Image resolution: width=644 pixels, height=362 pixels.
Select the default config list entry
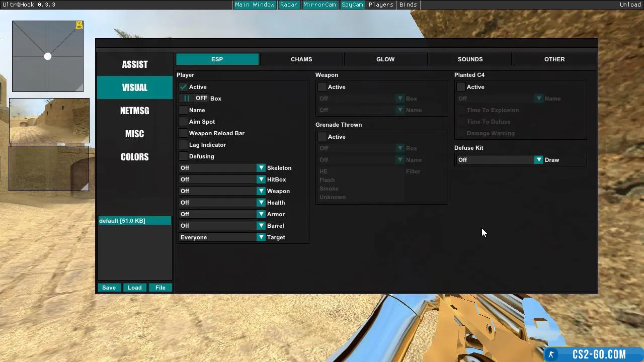pos(134,221)
